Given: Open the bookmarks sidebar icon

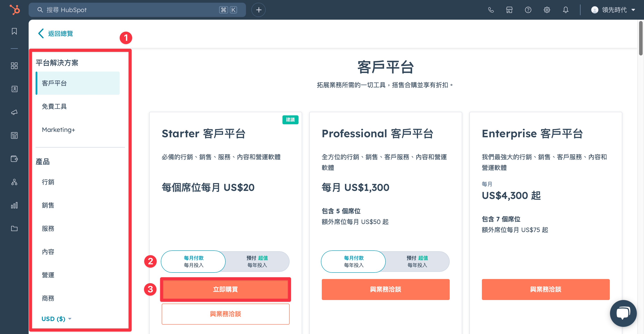Looking at the screenshot, I should (x=14, y=31).
